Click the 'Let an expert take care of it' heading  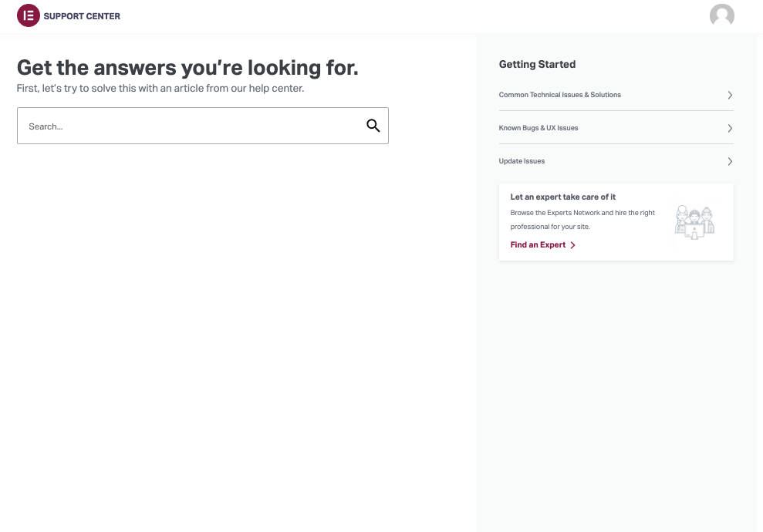pos(563,197)
